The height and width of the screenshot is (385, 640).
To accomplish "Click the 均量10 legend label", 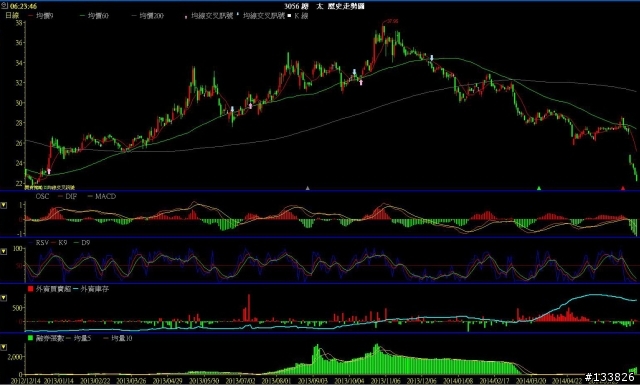I will pos(121,338).
